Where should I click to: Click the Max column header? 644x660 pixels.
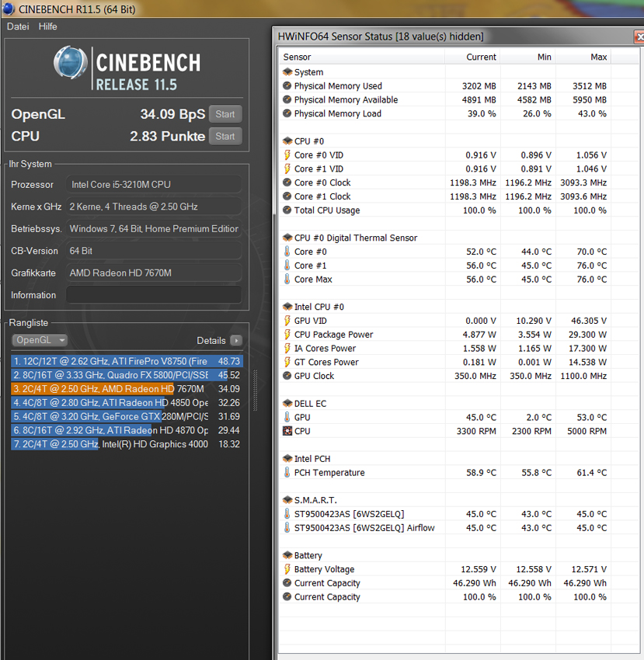[x=583, y=57]
